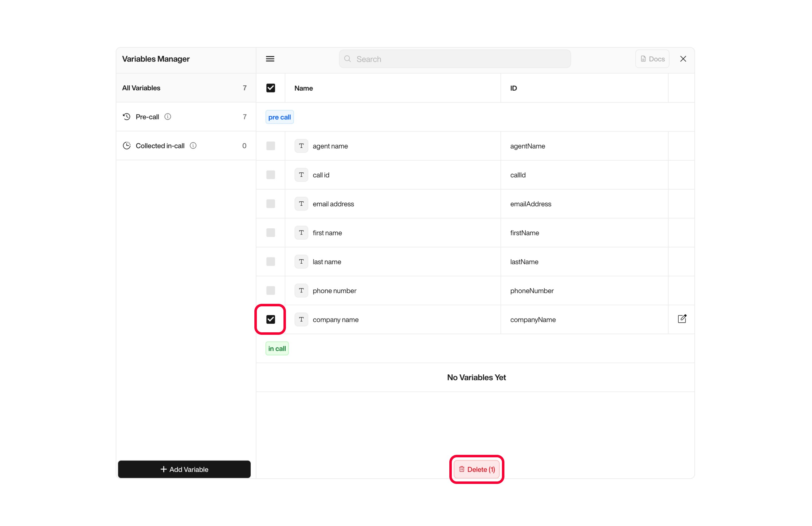Open the edit icon on company name row
The width and height of the screenshot is (812, 526).
682,319
